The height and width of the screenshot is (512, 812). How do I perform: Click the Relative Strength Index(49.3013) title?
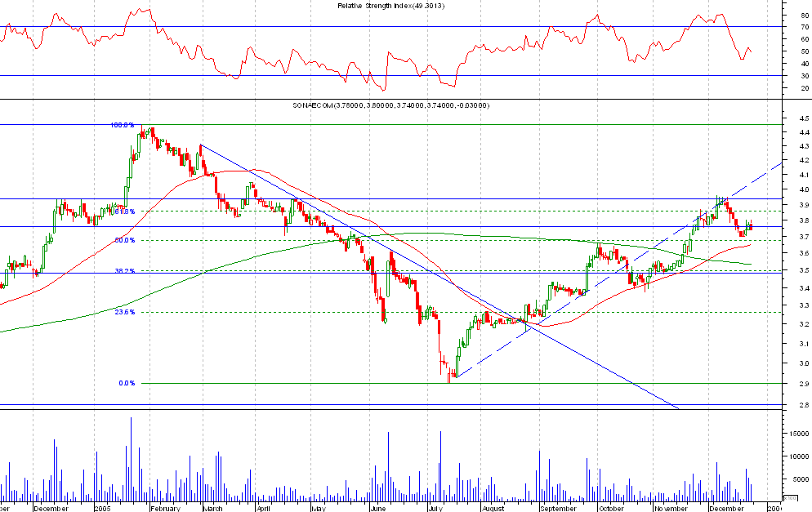coord(391,6)
